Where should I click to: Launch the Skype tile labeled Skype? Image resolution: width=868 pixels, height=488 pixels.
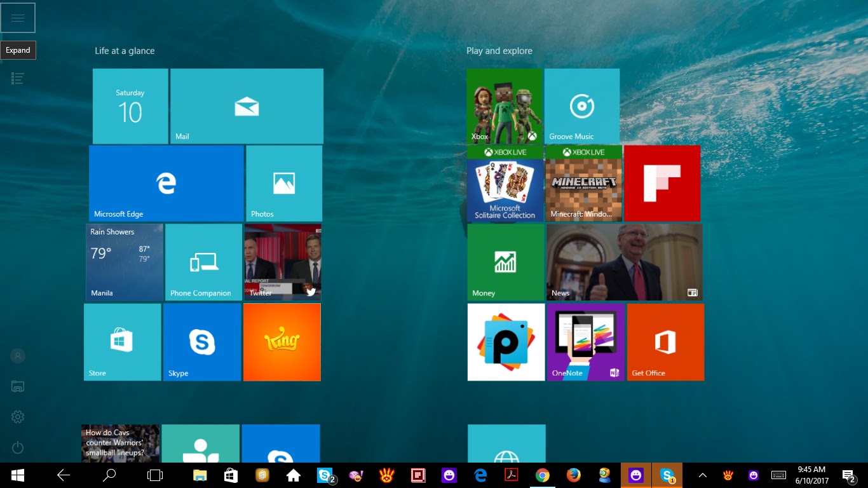tap(202, 342)
